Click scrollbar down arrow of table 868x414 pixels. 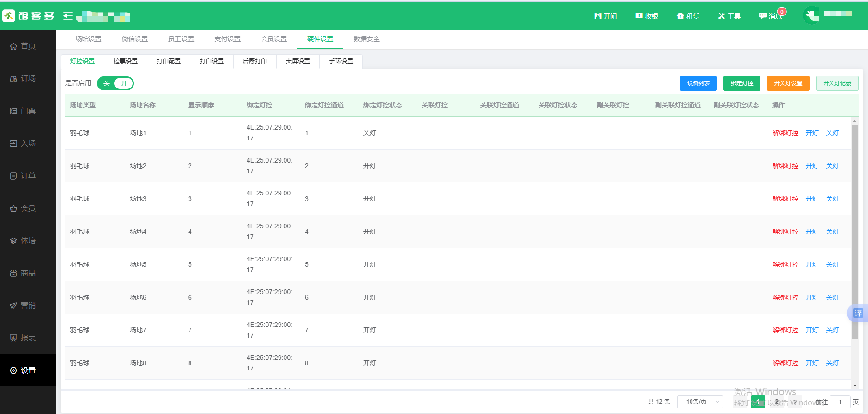[855, 385]
